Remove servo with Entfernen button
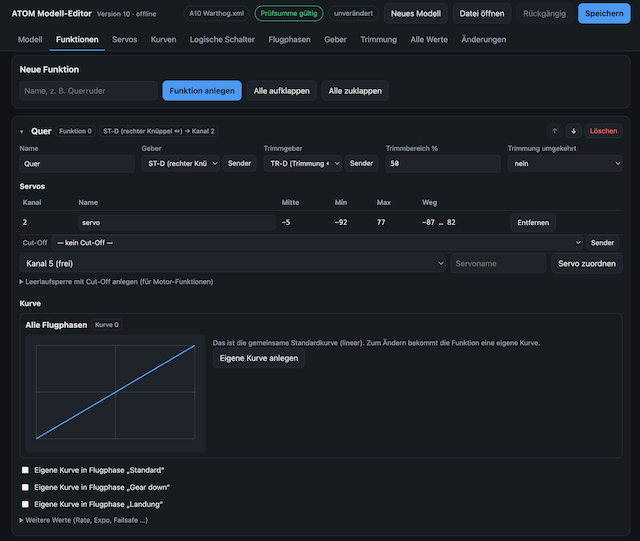The width and height of the screenshot is (640, 541). click(x=533, y=223)
